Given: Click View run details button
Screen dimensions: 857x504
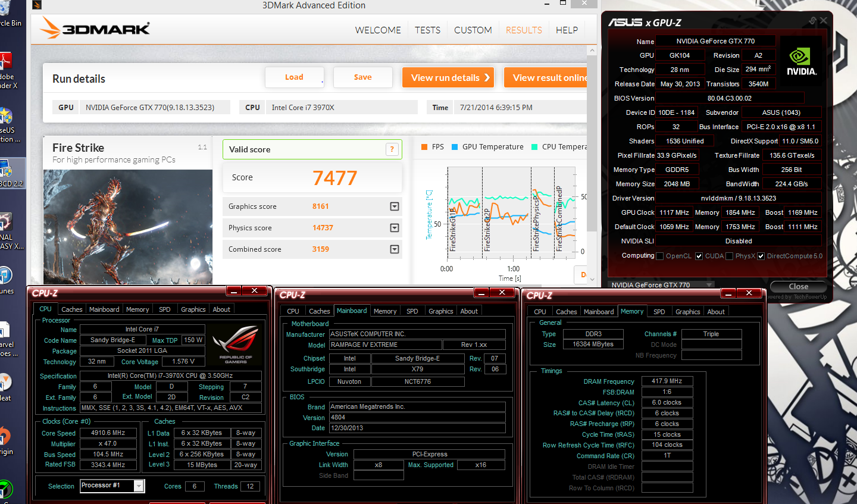Looking at the screenshot, I should pos(448,77).
